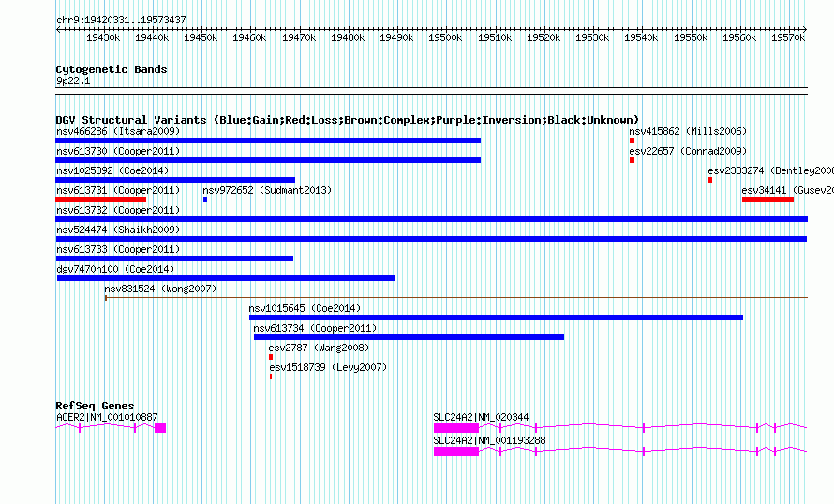834x504 pixels.
Task: Open the esv1518739 (Levy2007) label
Action: coord(328,367)
